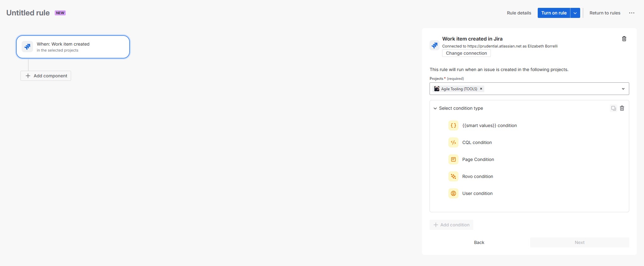Choose the User condition option
This screenshot has height=266, width=644.
click(477, 193)
